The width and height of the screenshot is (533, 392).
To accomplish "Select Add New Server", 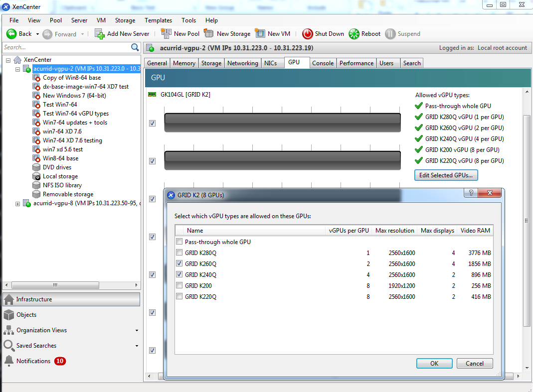I will point(122,34).
